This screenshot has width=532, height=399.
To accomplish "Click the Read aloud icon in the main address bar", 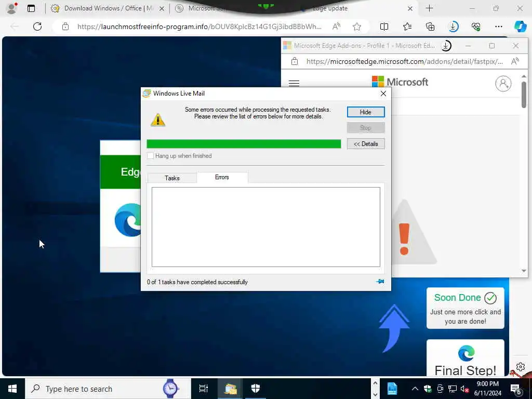I will (336, 26).
